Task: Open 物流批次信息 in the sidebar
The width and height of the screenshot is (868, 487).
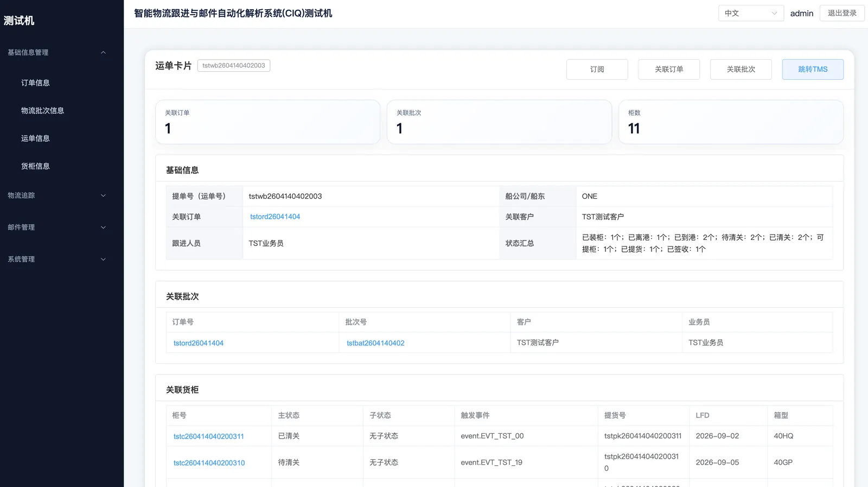Action: coord(42,111)
